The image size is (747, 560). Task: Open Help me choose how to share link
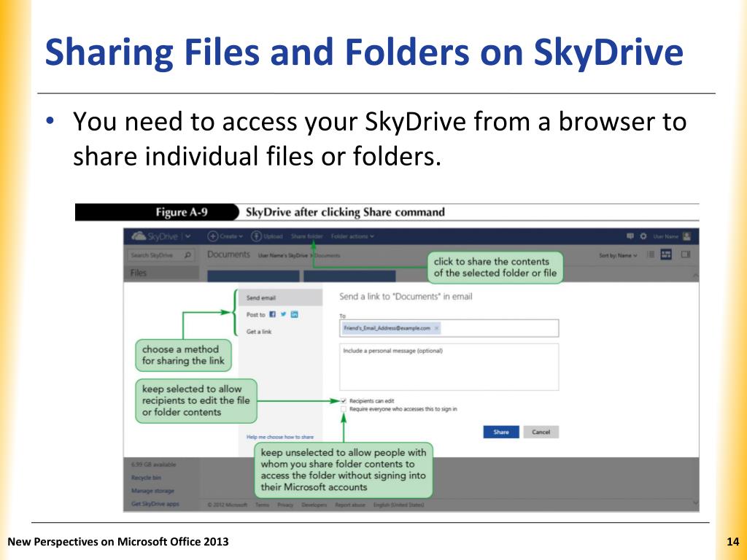pyautogui.click(x=280, y=437)
